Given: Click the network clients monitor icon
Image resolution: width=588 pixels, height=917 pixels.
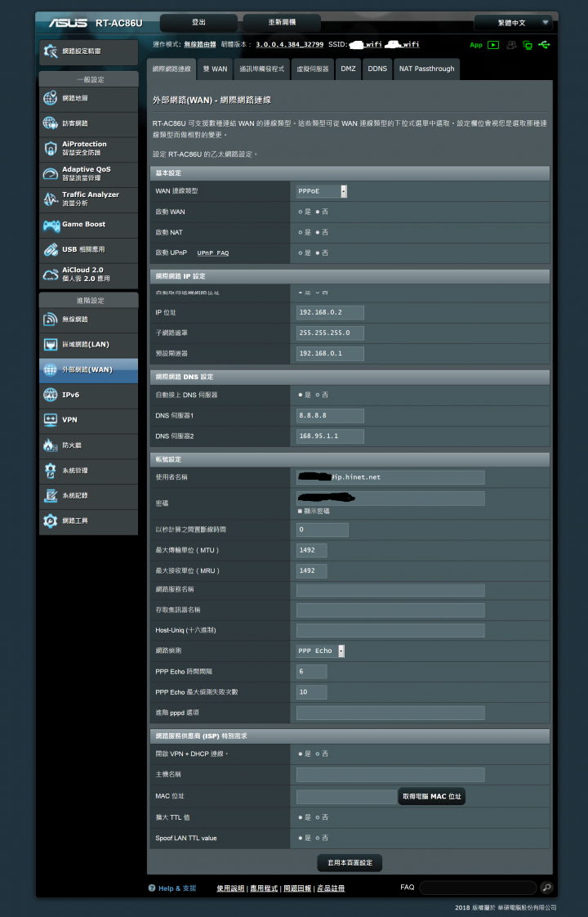Looking at the screenshot, I should pyautogui.click(x=528, y=45).
